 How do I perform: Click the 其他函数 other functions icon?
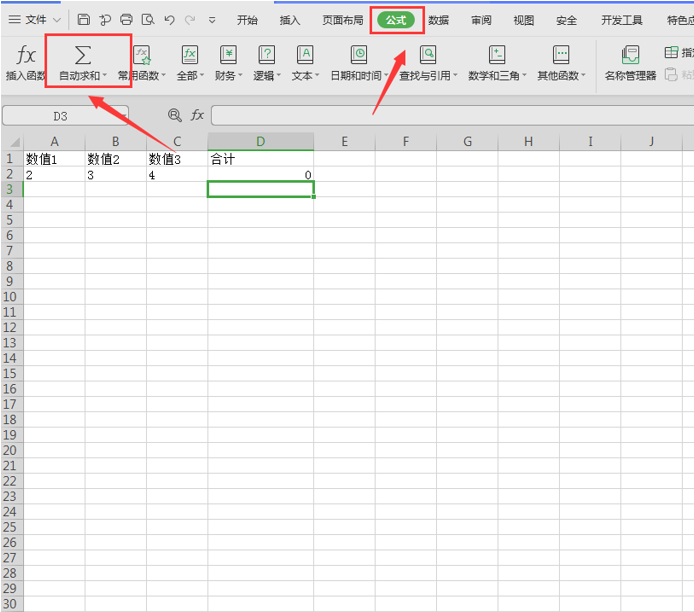click(x=561, y=55)
